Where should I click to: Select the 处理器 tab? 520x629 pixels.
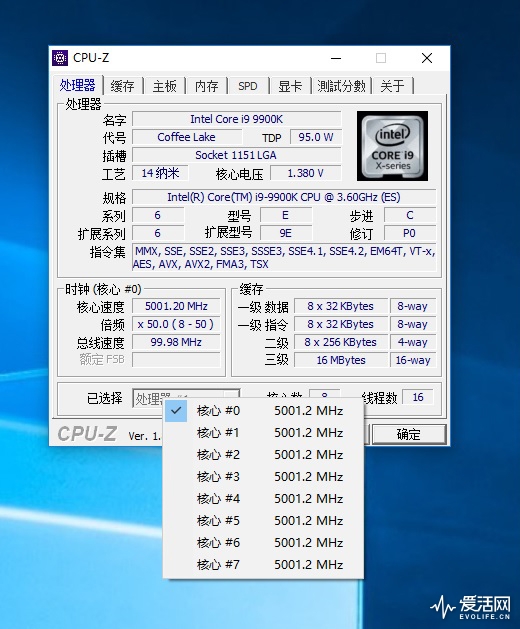[x=77, y=85]
